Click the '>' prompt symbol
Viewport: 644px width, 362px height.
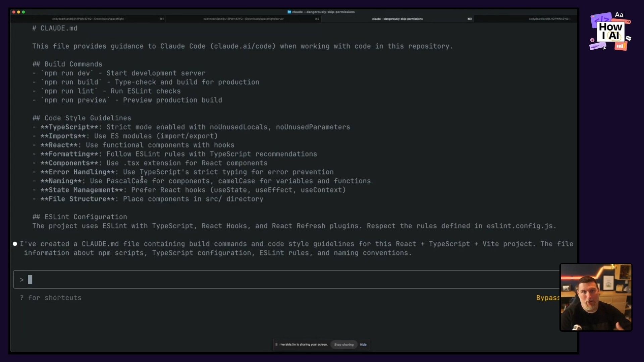[22, 280]
